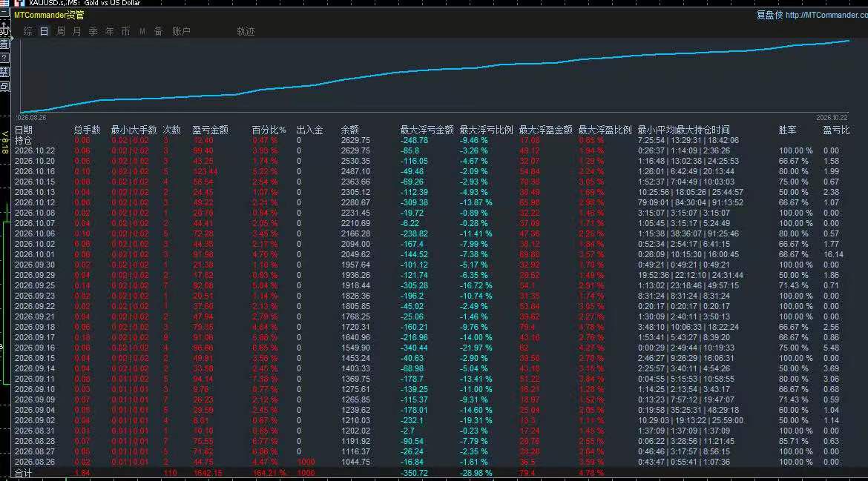This screenshot has width=868, height=481.
Task: Select the 年 (yearly) tab
Action: [x=110, y=32]
